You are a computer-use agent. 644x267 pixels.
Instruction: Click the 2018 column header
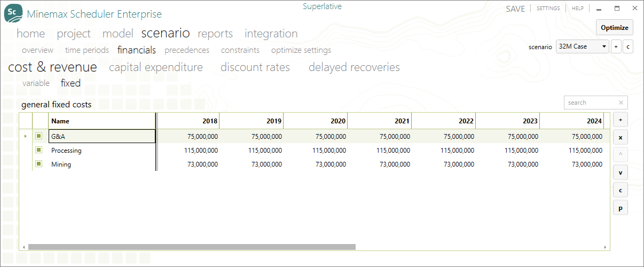pyautogui.click(x=188, y=121)
